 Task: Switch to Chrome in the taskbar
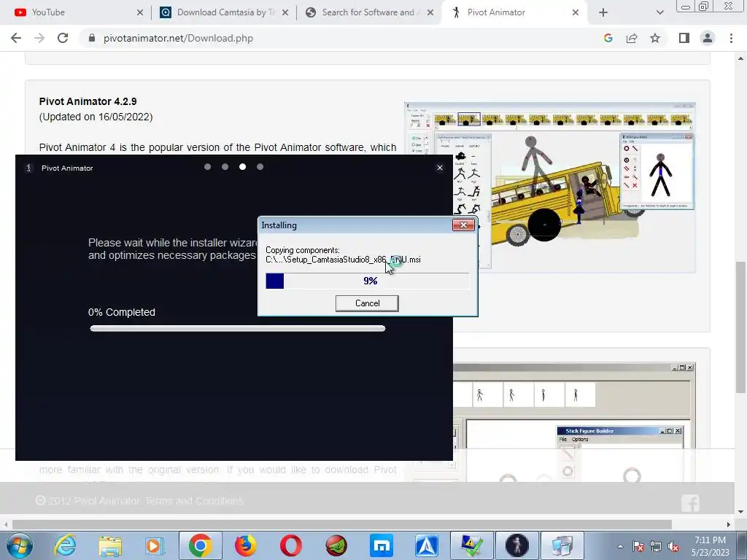point(200,545)
